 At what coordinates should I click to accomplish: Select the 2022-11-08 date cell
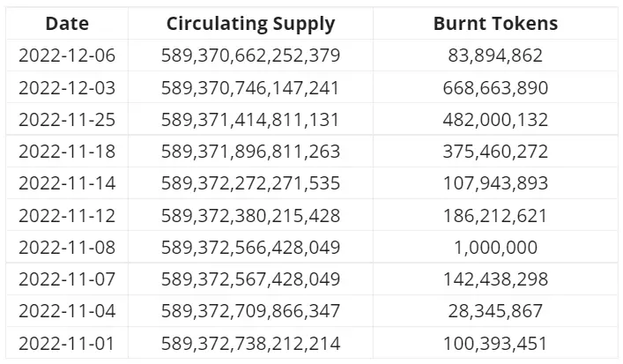click(67, 248)
